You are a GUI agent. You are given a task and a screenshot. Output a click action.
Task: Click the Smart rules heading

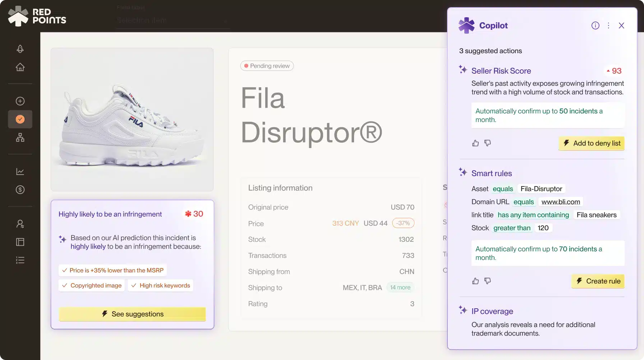click(492, 173)
